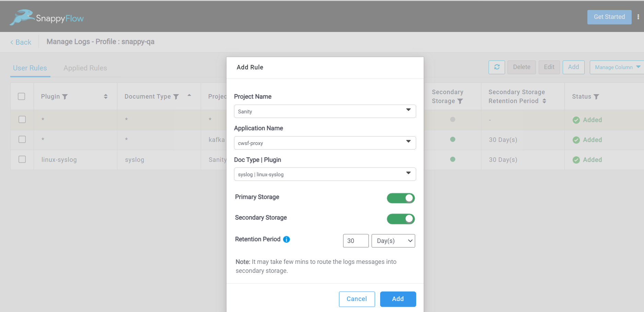Open the Plugin column filter icon
This screenshot has height=312, width=644.
click(65, 97)
